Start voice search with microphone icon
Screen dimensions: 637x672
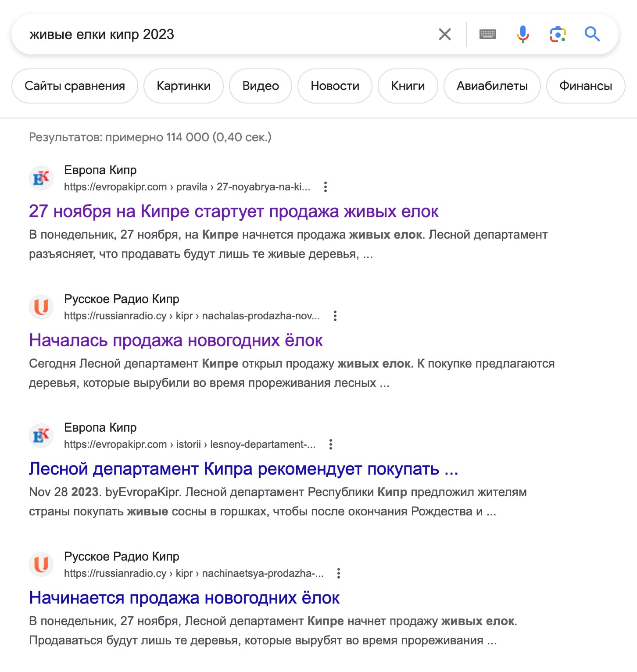click(522, 34)
